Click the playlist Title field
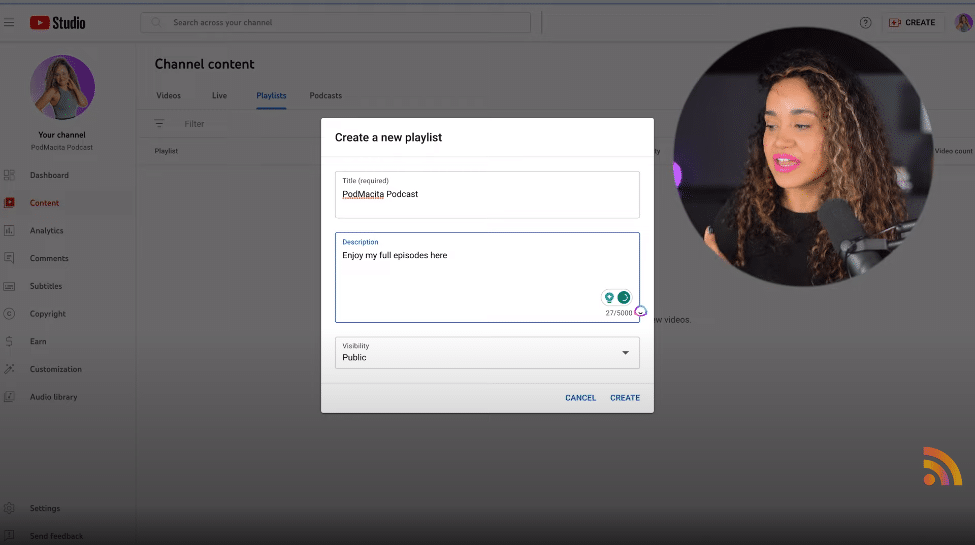Viewport: 975px width, 545px height. [x=487, y=195]
